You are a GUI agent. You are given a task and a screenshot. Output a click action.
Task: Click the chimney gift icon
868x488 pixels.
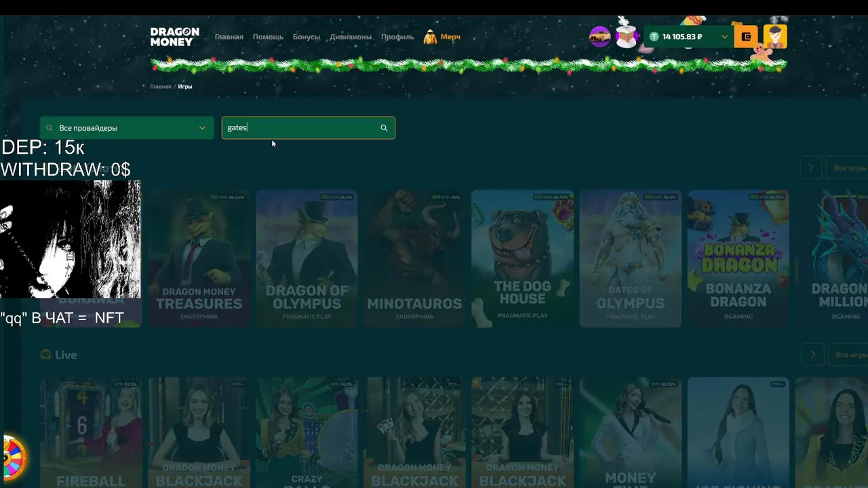tap(627, 35)
